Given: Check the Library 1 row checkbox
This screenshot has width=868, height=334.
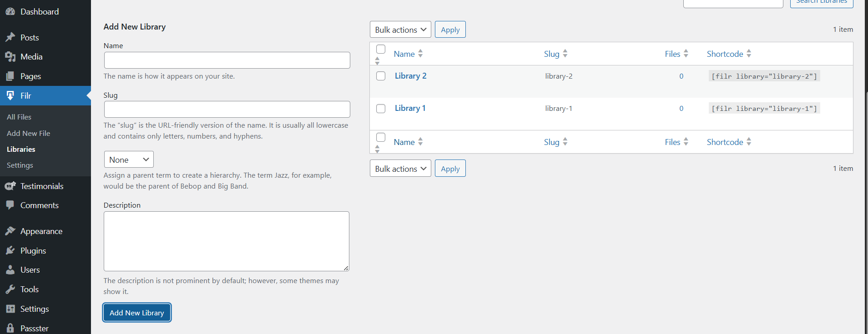Looking at the screenshot, I should [x=381, y=109].
